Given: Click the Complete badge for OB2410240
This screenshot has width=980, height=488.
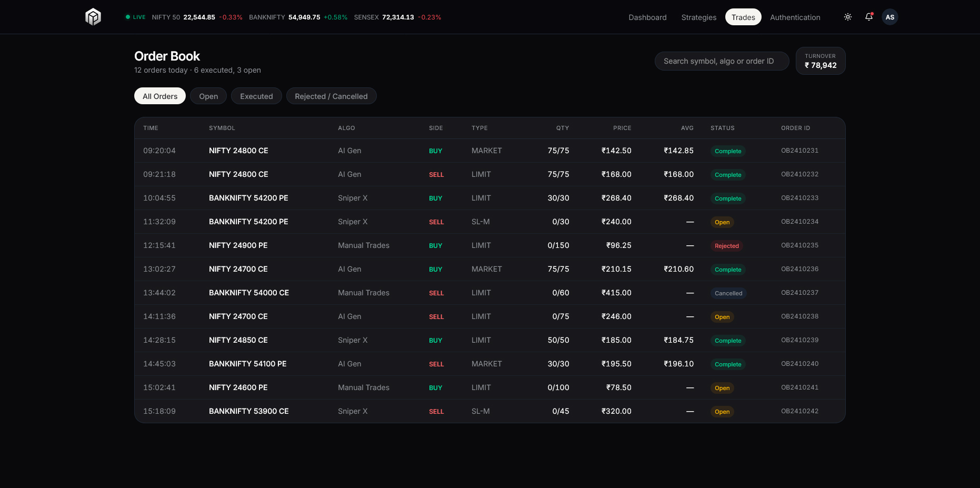Looking at the screenshot, I should click(x=728, y=364).
